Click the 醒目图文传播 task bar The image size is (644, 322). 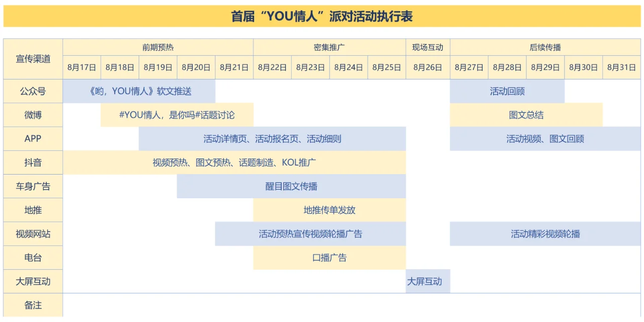[x=291, y=186]
